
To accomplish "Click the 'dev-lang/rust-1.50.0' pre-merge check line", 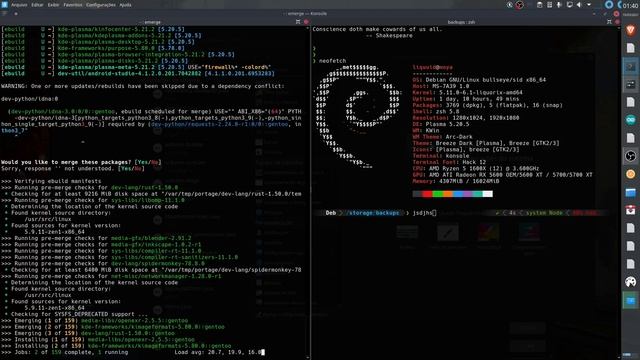I will [90, 187].
